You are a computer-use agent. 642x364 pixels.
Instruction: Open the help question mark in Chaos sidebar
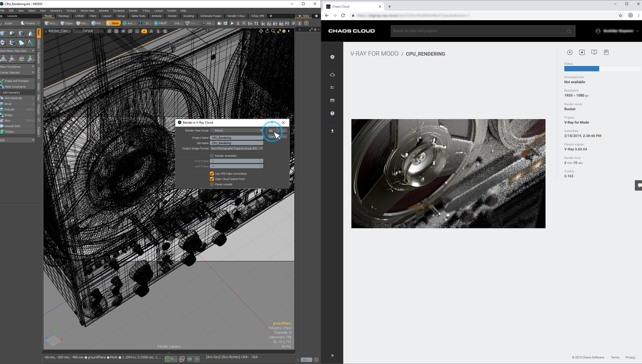[x=332, y=113]
